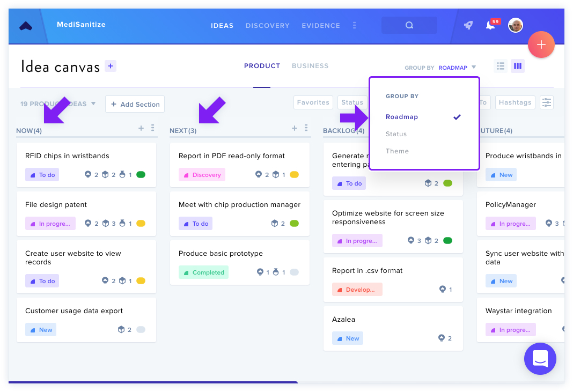Open the NEXT column options menu

306,128
